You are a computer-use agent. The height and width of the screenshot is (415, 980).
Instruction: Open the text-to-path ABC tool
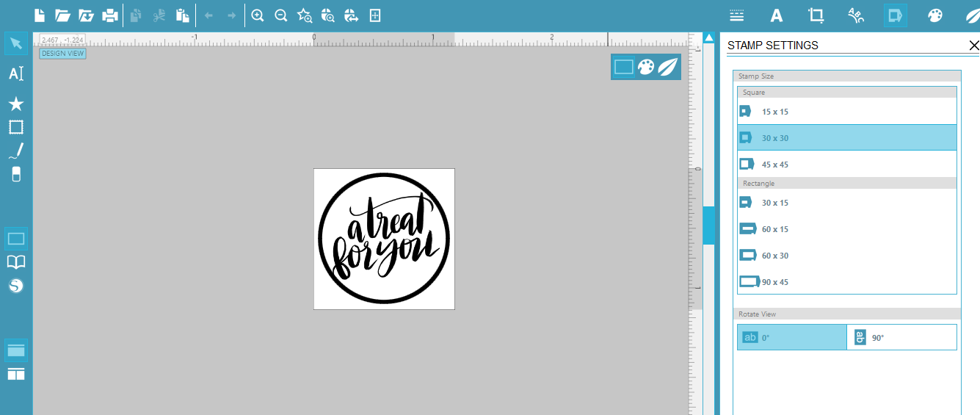[x=855, y=15]
